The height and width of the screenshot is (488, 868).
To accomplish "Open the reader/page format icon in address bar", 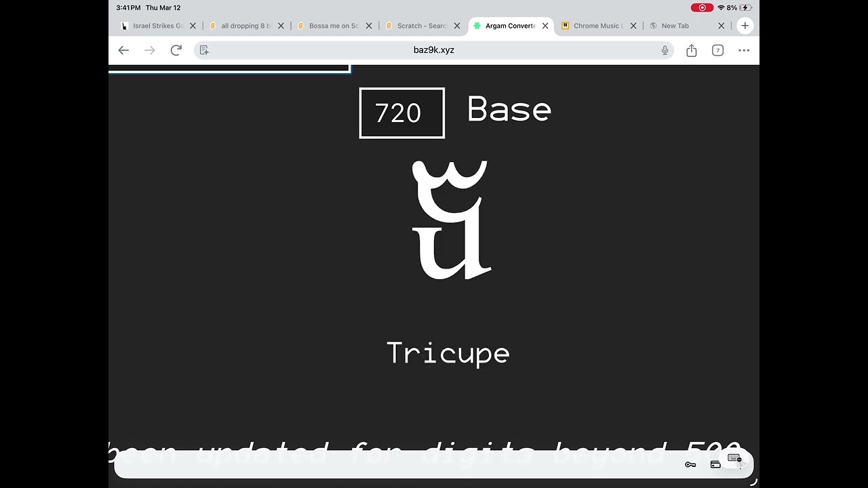I will click(204, 50).
